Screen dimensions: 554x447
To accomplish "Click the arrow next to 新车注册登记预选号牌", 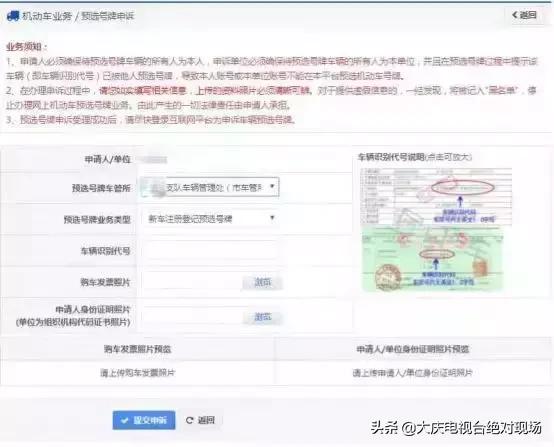I will (272, 218).
